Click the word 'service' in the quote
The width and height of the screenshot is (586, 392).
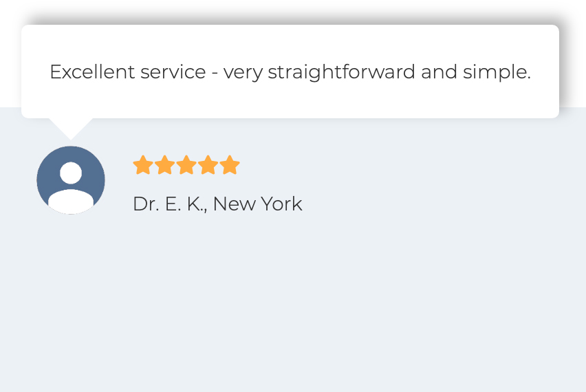[173, 72]
